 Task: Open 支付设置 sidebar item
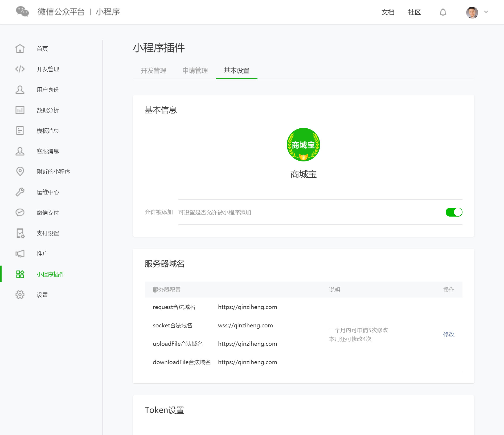tap(48, 233)
